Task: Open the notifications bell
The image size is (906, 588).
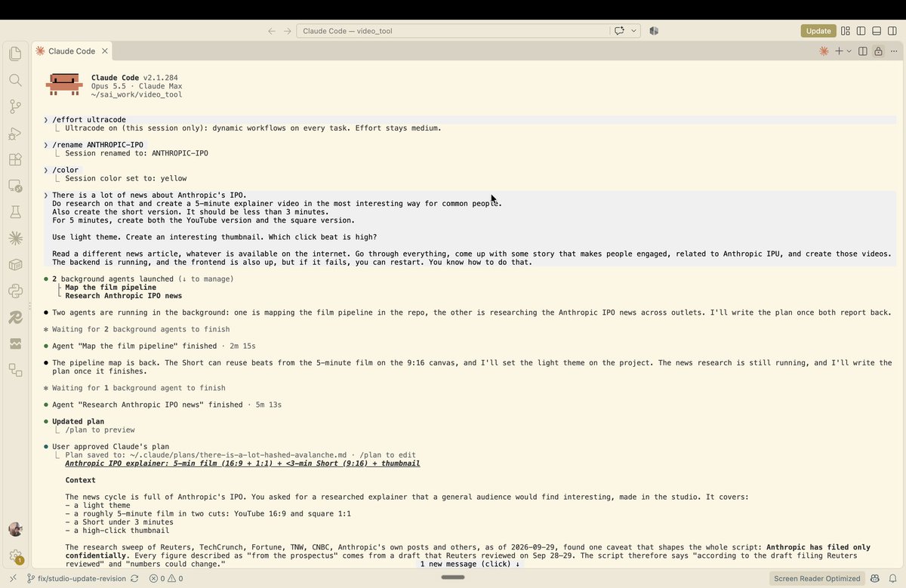Action: click(892, 578)
